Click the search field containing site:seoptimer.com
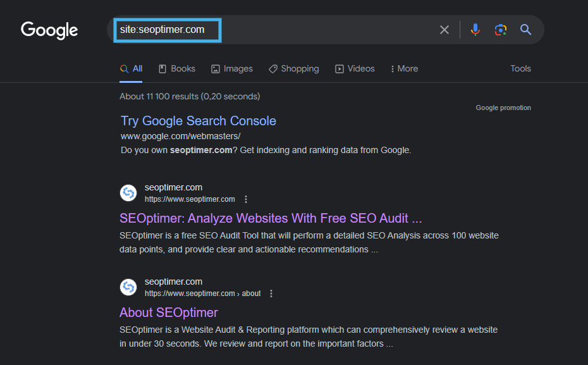Image resolution: width=588 pixels, height=365 pixels. (x=285, y=30)
